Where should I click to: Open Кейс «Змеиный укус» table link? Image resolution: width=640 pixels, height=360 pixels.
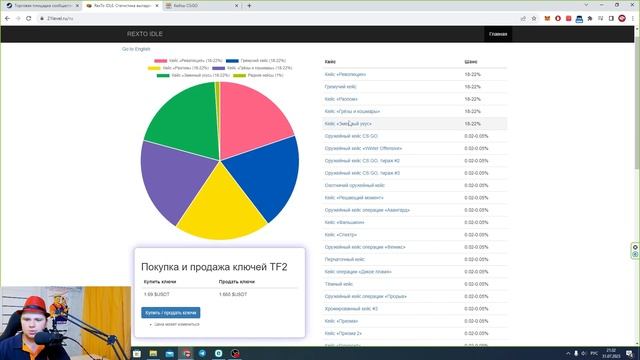click(348, 124)
